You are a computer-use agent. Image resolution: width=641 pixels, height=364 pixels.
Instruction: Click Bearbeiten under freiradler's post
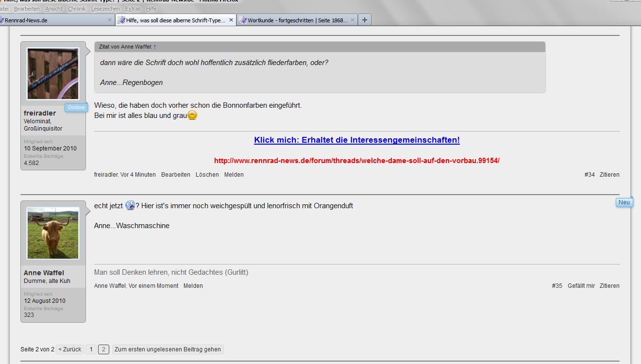[176, 175]
